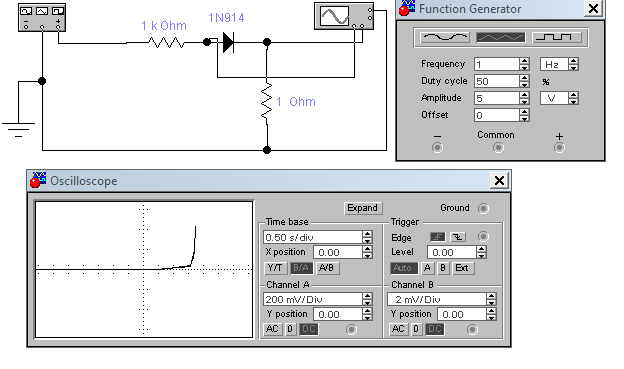
Task: Change amplitude unit V spinner
Action: coord(573,98)
